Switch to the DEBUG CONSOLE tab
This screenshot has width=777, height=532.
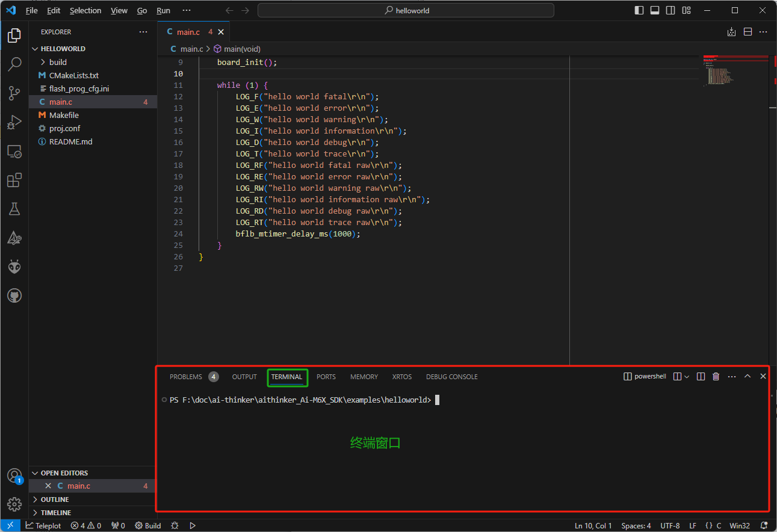tap(452, 377)
